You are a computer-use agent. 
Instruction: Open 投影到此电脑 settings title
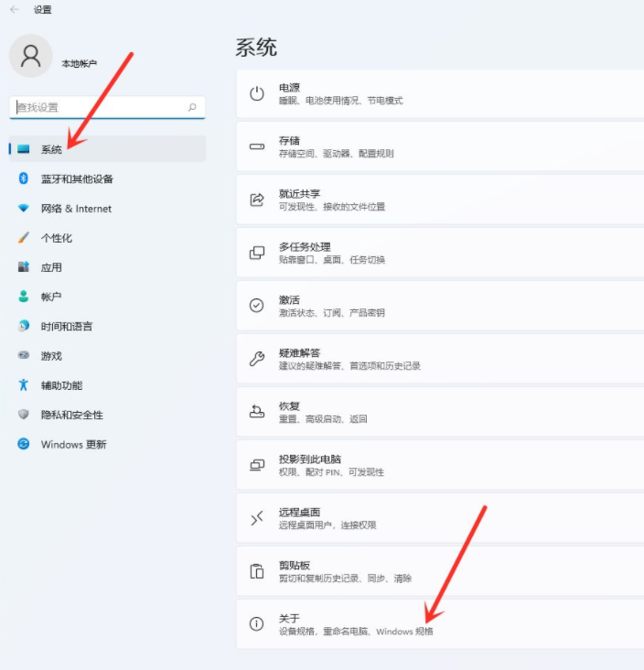(309, 459)
